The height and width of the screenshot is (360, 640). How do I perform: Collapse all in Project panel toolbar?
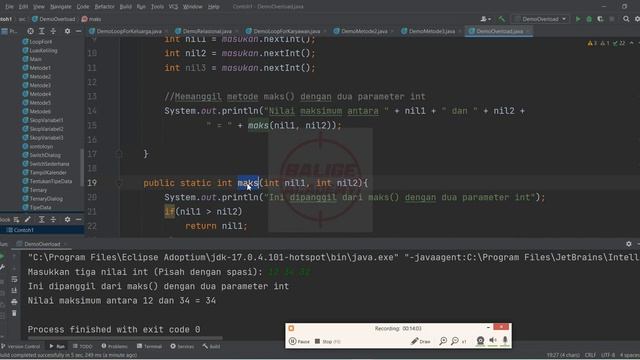pos(53,31)
